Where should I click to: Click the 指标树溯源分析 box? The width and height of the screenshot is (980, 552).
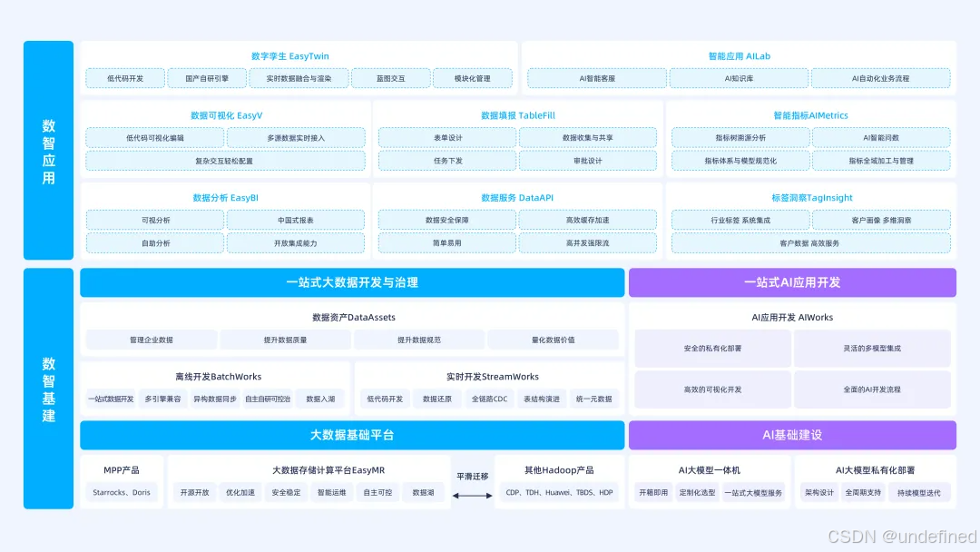pyautogui.click(x=740, y=137)
